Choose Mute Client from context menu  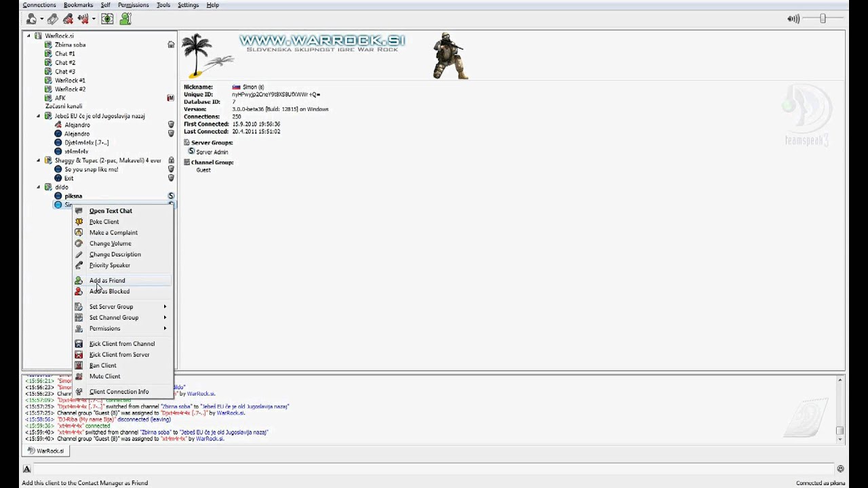[104, 376]
